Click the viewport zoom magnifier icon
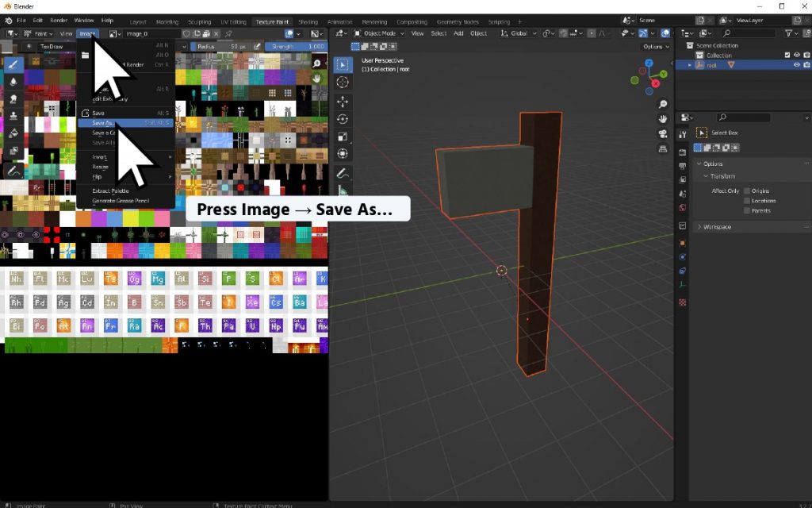 coord(662,104)
